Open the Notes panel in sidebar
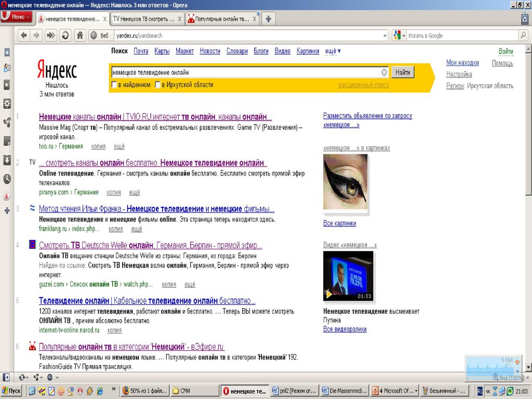Viewport: 532px width, 399px height. (x=7, y=141)
